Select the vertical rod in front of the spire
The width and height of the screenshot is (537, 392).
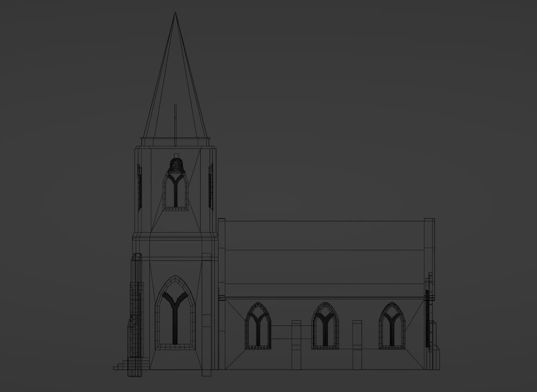tap(176, 125)
